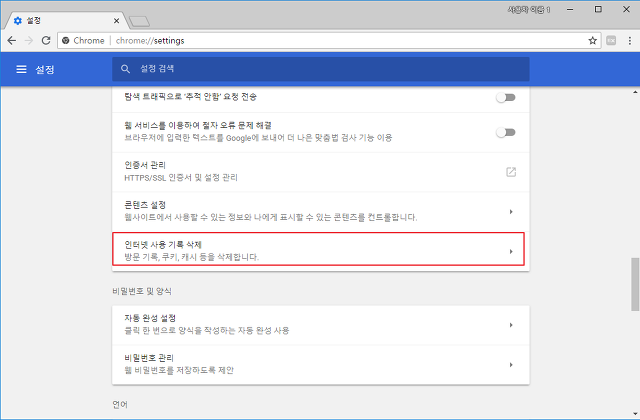This screenshot has width=640, height=420.
Task: Click the magnifier icon in settings search
Action: pos(125,69)
